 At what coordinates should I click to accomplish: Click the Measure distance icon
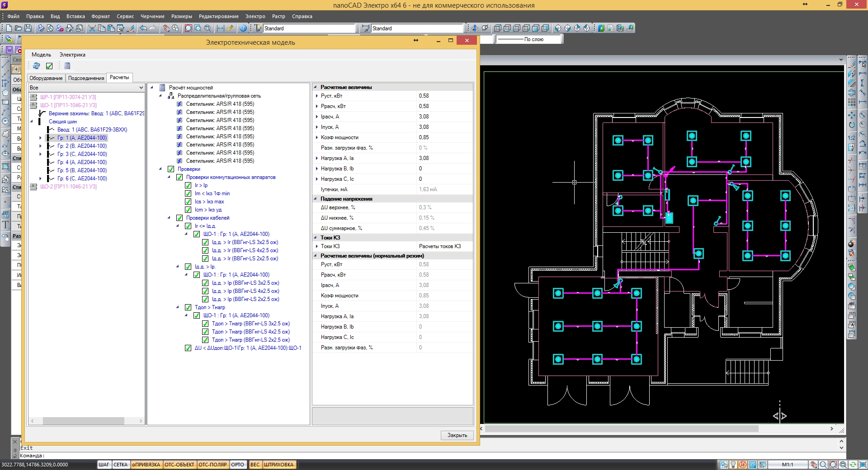tap(220, 28)
